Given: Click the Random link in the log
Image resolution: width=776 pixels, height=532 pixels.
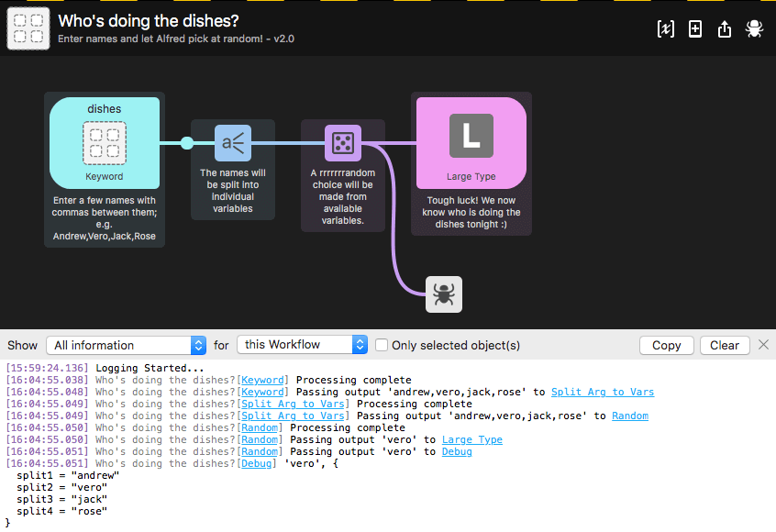Looking at the screenshot, I should click(x=261, y=427).
